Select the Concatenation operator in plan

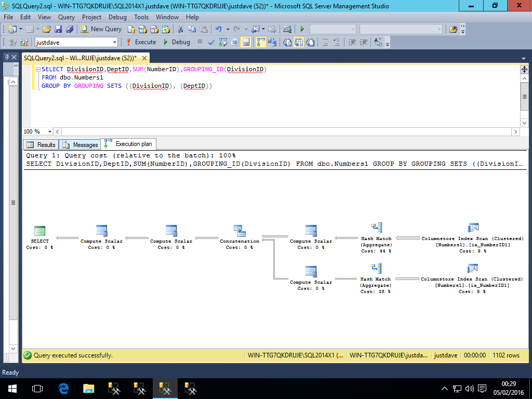[x=239, y=231]
